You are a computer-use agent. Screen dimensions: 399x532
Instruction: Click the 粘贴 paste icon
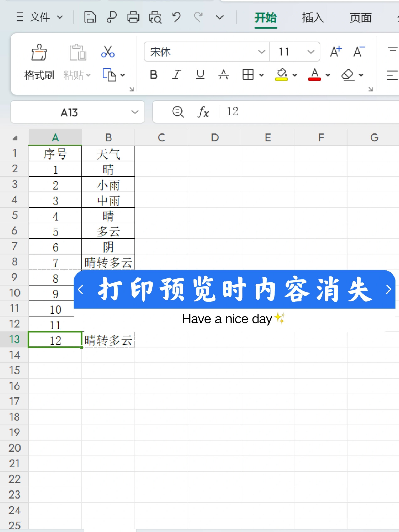click(x=78, y=52)
